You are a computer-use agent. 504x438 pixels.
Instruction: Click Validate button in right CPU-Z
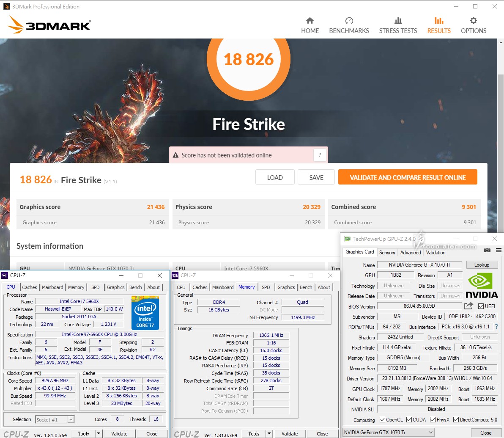tap(290, 433)
